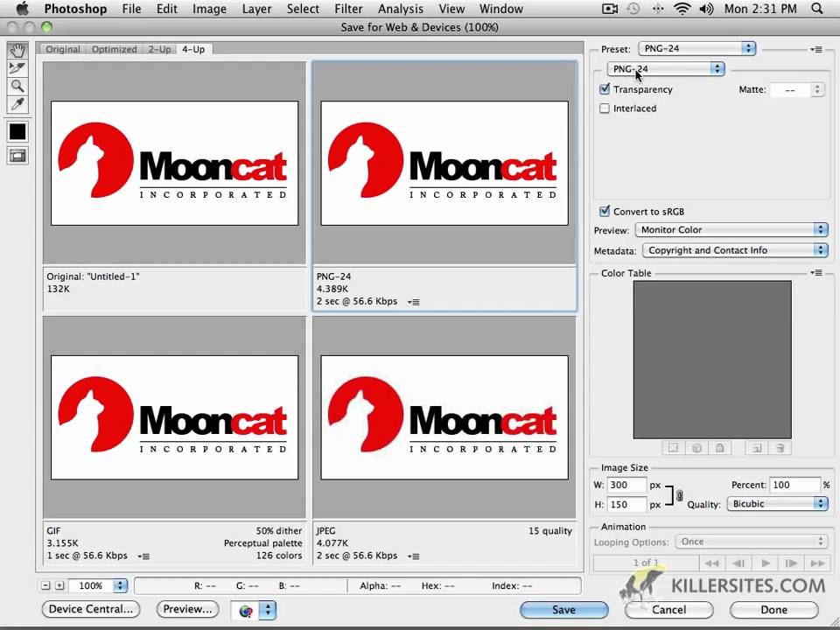Select the GIF preview pane
This screenshot has width=840, height=630.
(x=174, y=416)
